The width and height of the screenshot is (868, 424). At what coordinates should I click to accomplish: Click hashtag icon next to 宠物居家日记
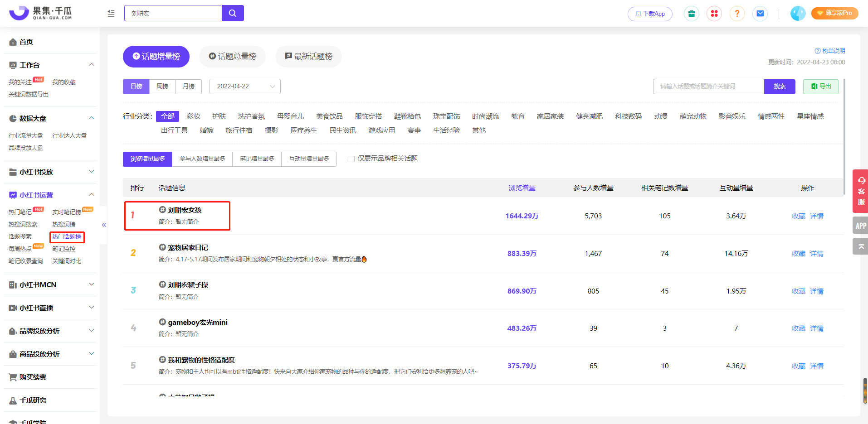[162, 247]
